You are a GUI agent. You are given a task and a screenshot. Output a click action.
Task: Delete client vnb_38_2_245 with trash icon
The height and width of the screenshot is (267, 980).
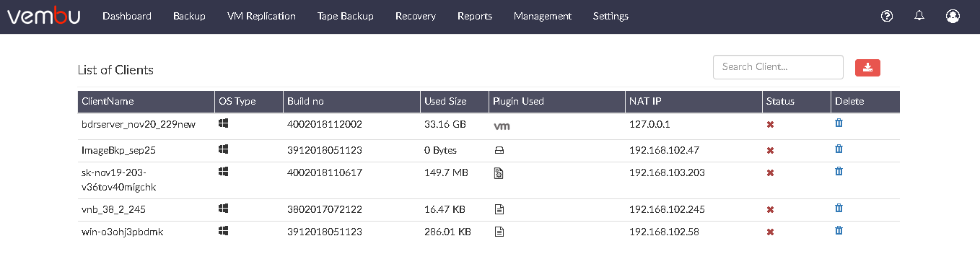click(x=839, y=209)
